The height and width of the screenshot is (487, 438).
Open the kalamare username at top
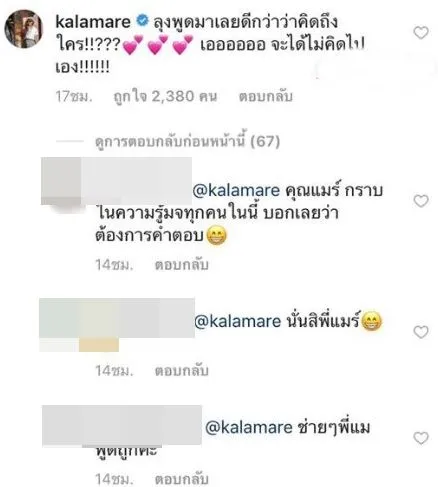click(93, 22)
